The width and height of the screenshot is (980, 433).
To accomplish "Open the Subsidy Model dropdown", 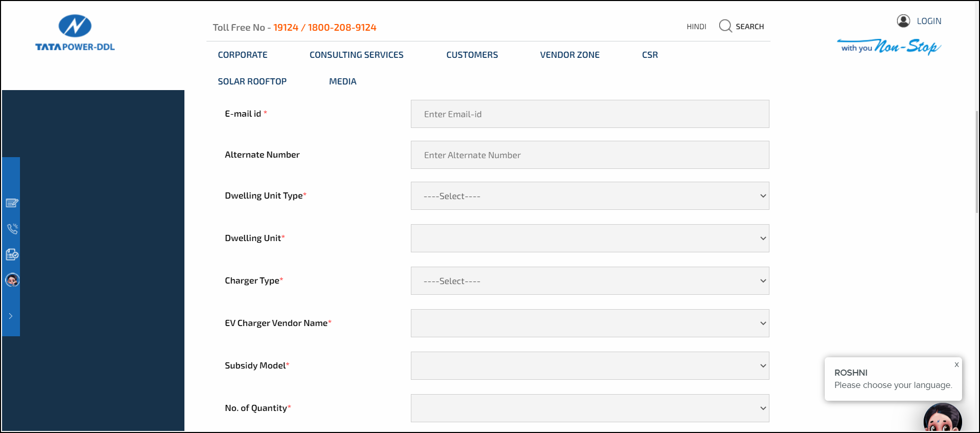I will tap(590, 366).
